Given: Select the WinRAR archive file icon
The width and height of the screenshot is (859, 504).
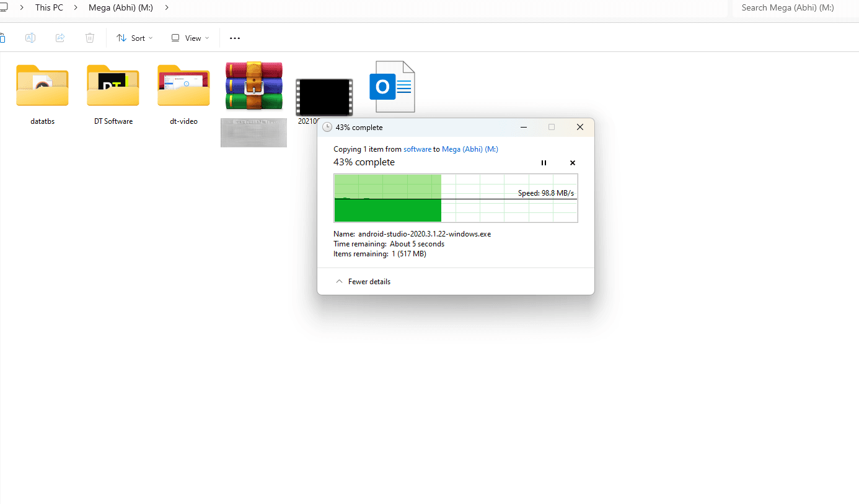Looking at the screenshot, I should [x=254, y=86].
